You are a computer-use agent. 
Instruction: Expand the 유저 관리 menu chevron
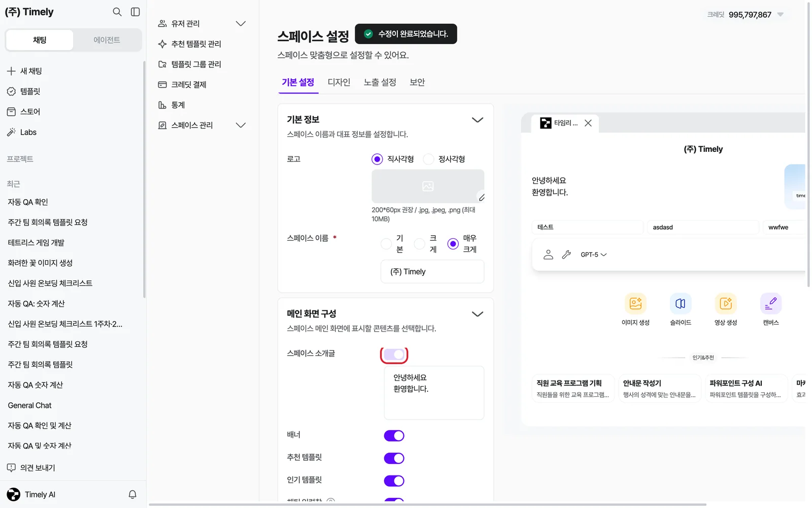tap(241, 23)
